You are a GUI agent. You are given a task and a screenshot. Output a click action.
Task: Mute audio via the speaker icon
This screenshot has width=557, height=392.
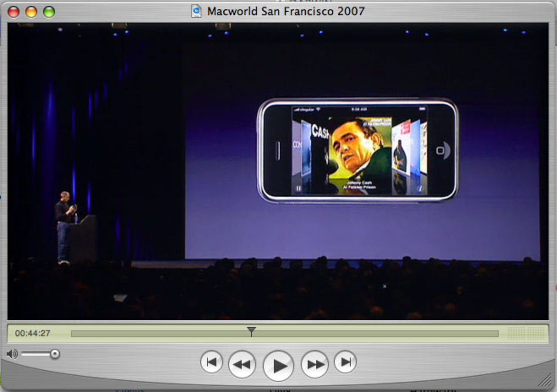tap(12, 354)
